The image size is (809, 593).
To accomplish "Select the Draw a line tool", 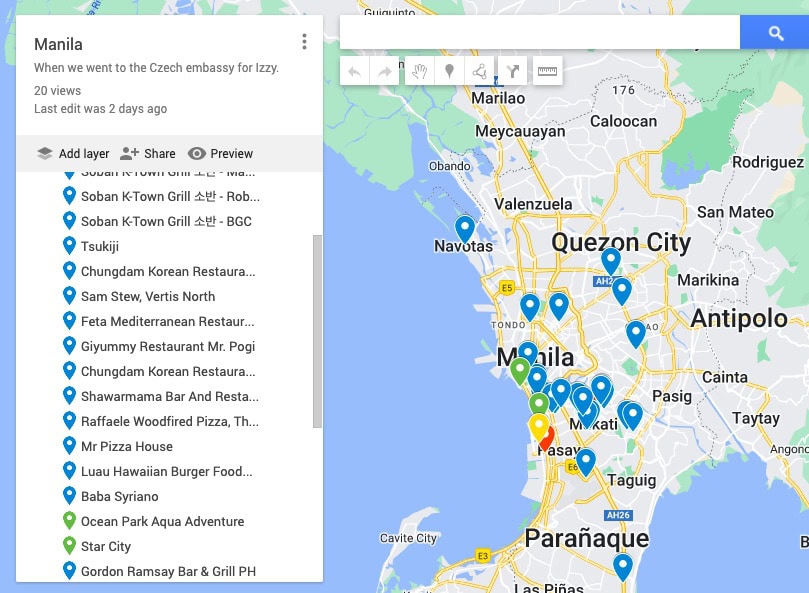I will point(479,71).
